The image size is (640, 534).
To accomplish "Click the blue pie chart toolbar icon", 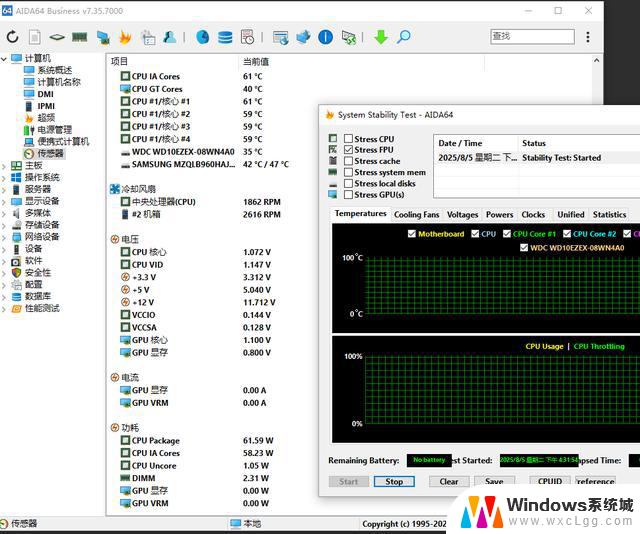I will [202, 37].
